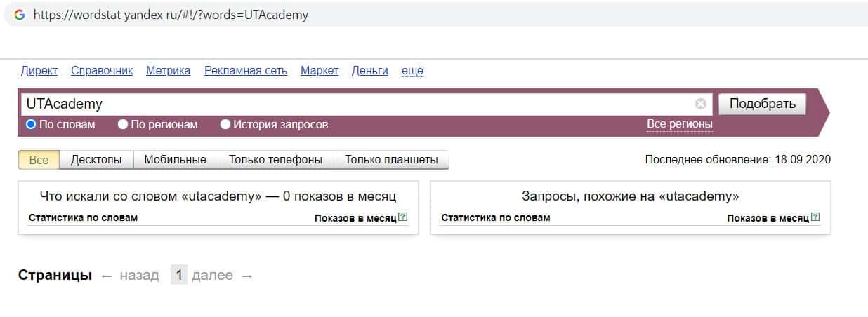Go to 'Рекламная сеть' link
The image size is (868, 317).
click(246, 71)
